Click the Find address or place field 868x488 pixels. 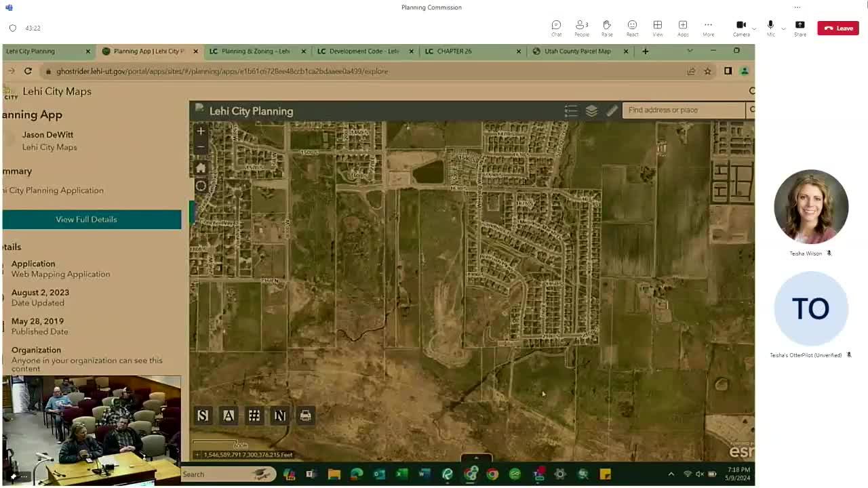pyautogui.click(x=683, y=110)
